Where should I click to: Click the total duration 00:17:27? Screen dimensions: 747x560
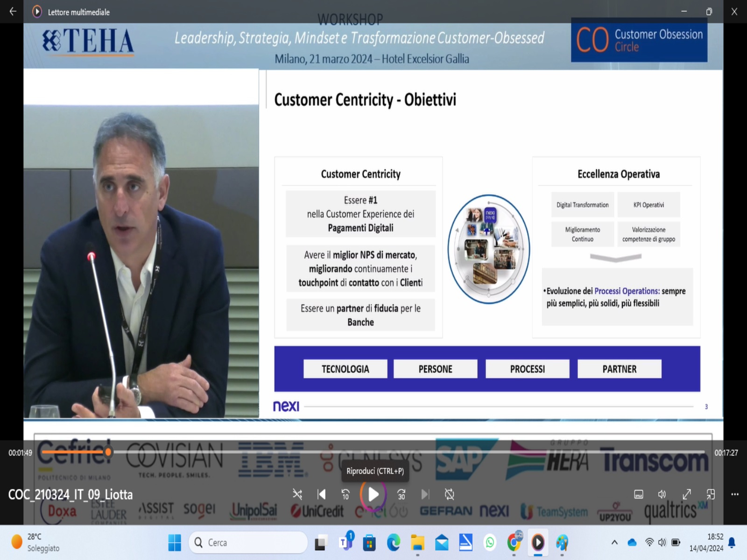pos(726,453)
